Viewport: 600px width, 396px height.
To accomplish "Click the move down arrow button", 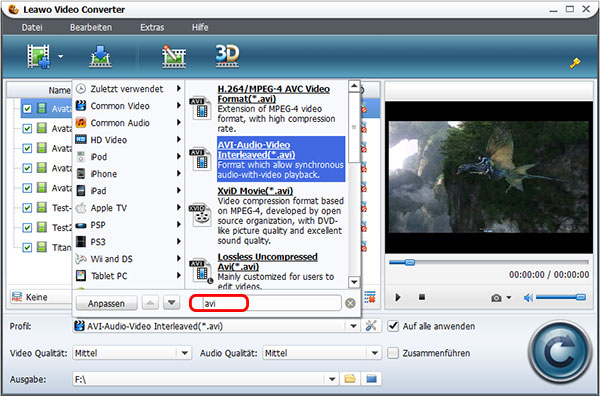I will 171,303.
